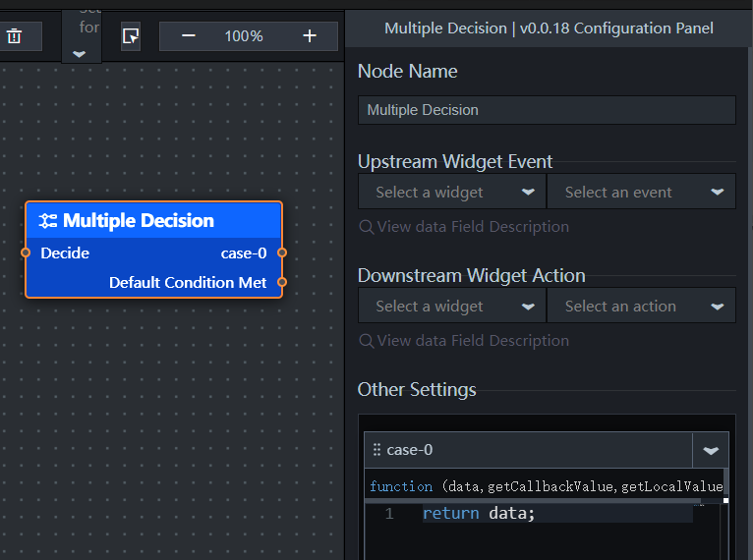The image size is (753, 560).
Task: Click the 'Upstream Widget Event' heading
Action: 455,162
